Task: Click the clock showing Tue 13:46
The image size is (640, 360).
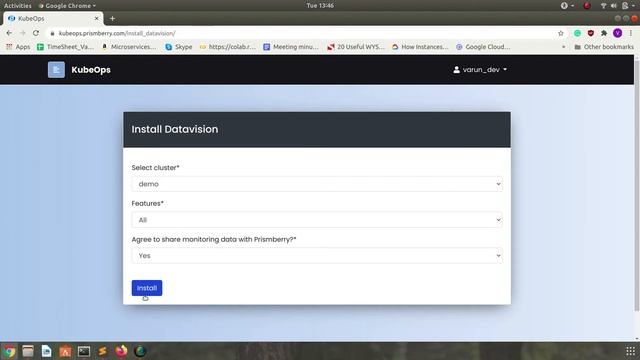Action: pyautogui.click(x=320, y=6)
